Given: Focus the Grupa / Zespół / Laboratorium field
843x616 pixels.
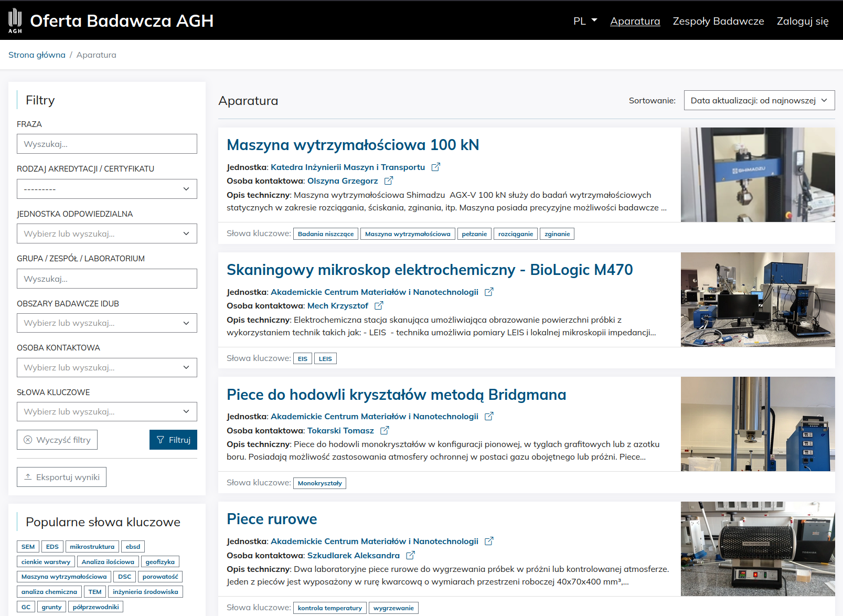Looking at the screenshot, I should click(x=107, y=279).
